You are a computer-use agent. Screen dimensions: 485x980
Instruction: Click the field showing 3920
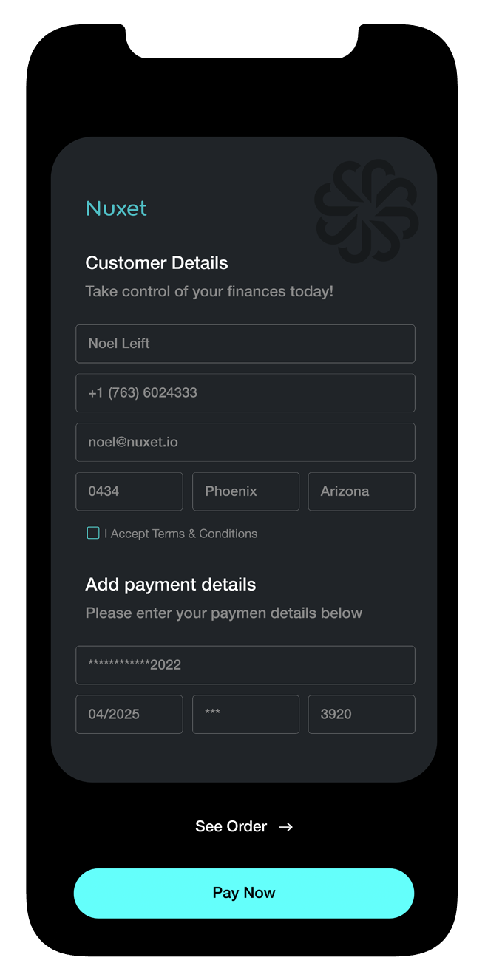click(x=361, y=714)
